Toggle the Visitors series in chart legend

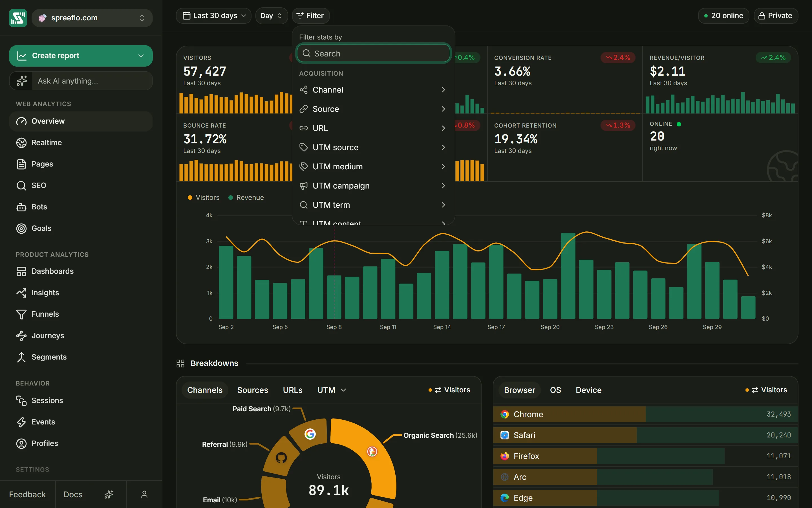(203, 198)
